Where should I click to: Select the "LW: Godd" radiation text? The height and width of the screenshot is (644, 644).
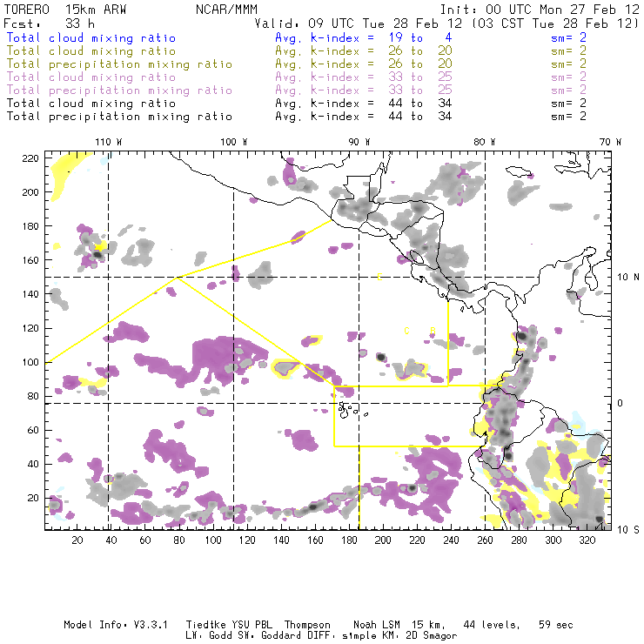(209, 635)
